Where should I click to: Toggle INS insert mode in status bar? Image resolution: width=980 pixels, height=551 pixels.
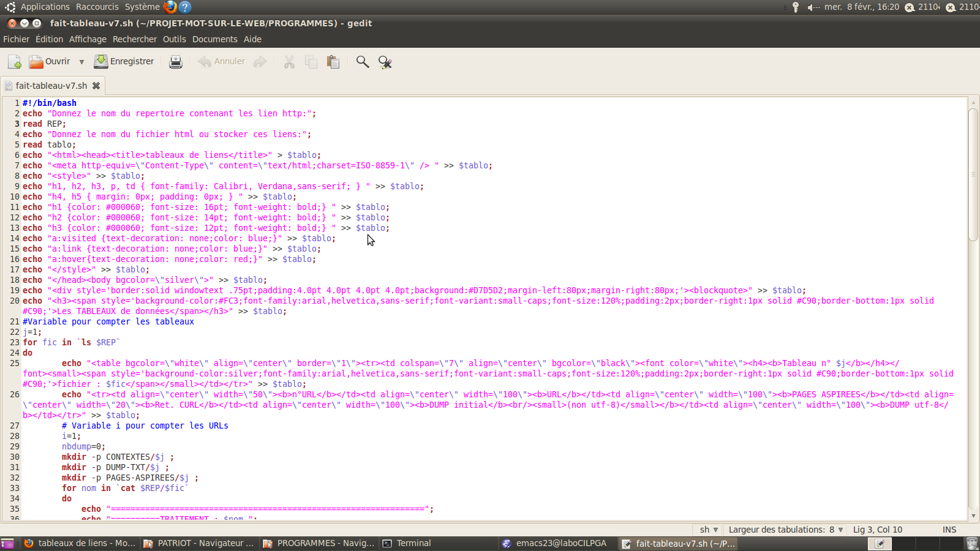pos(949,530)
